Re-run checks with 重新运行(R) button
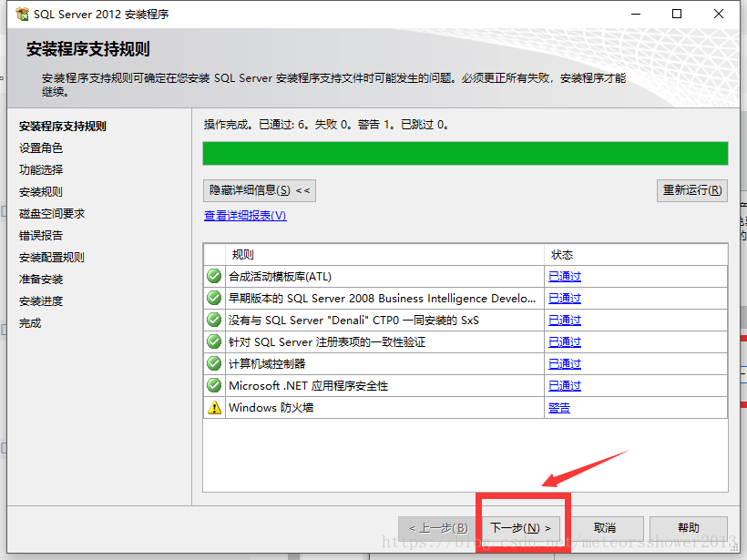This screenshot has width=747, height=560. click(692, 190)
